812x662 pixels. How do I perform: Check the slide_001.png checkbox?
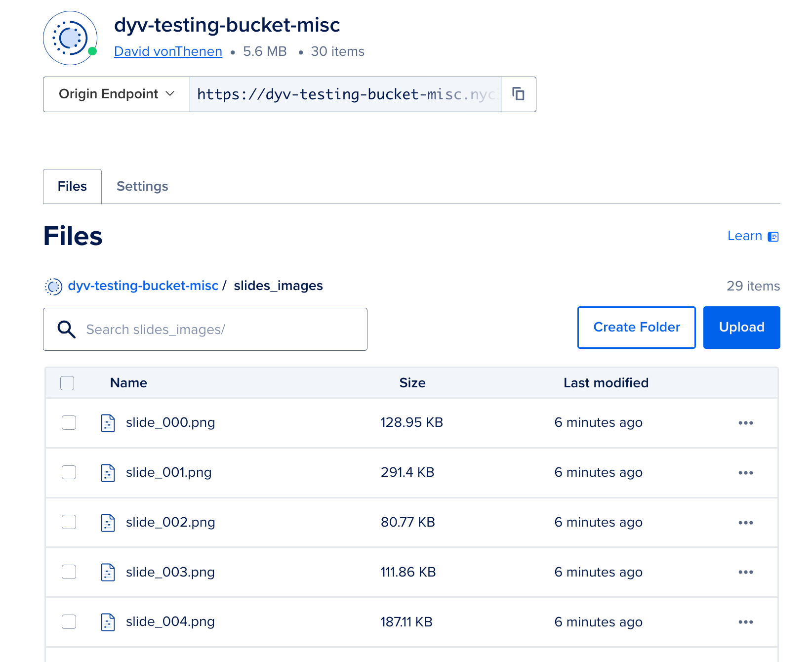click(x=69, y=473)
